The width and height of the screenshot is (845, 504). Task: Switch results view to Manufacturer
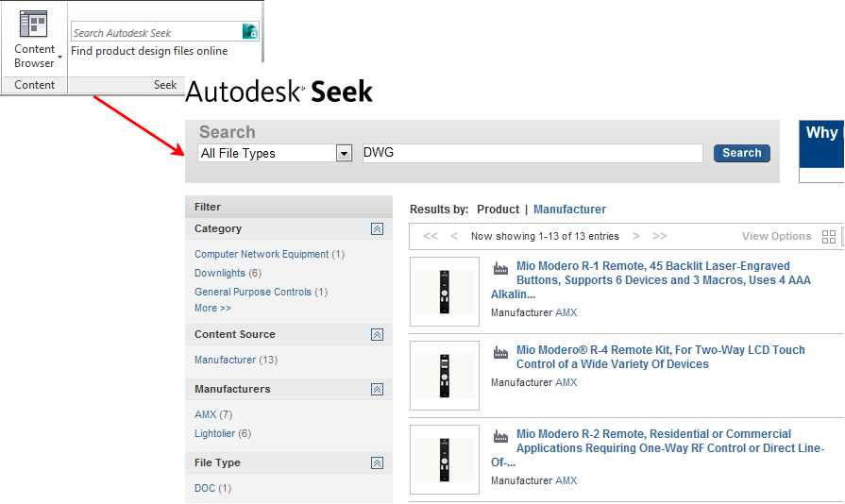(x=569, y=210)
